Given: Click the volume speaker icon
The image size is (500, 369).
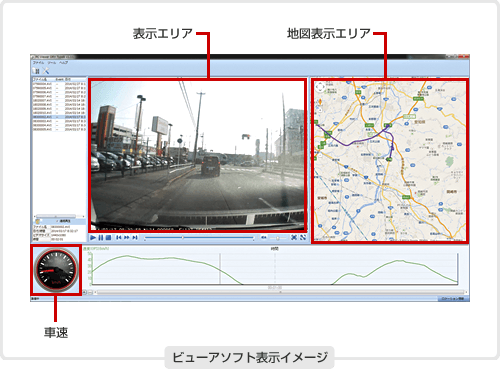Looking at the screenshot, I should tap(264, 237).
